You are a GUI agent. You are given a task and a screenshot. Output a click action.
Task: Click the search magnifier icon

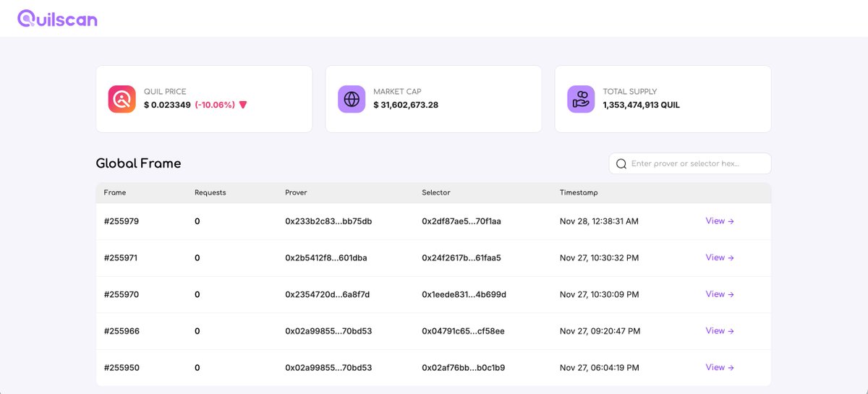coord(621,163)
